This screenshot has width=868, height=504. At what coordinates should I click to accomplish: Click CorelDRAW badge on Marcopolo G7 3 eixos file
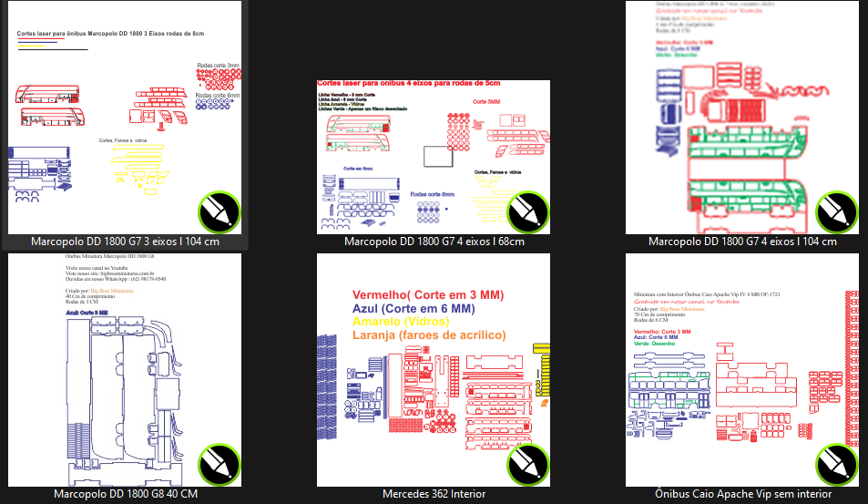(x=219, y=212)
